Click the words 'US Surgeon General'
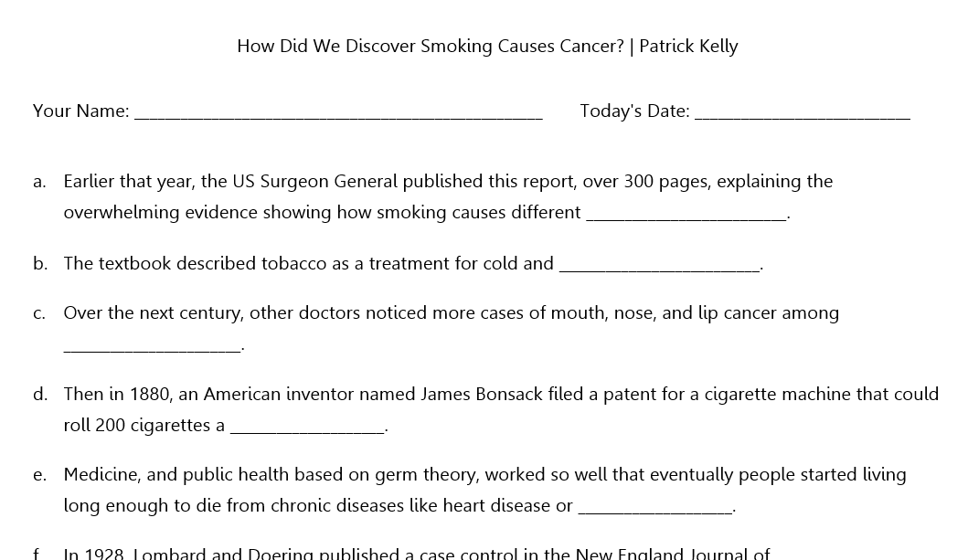 coord(314,181)
